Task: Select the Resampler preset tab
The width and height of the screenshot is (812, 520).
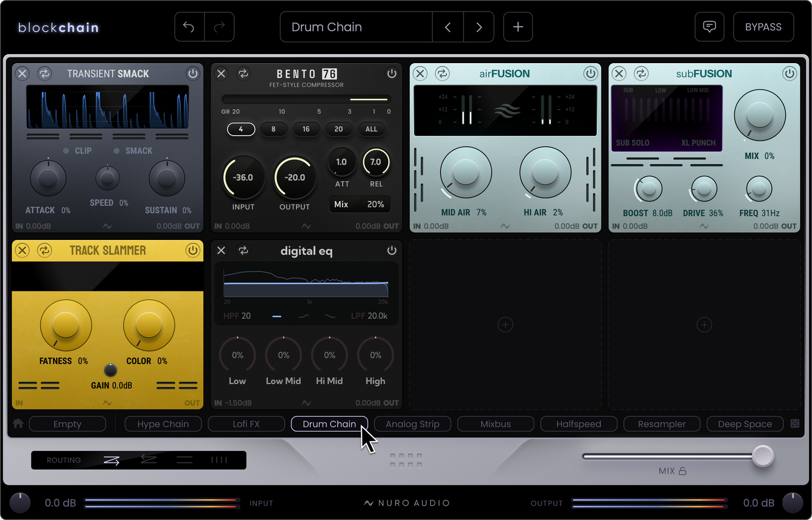Action: point(662,424)
